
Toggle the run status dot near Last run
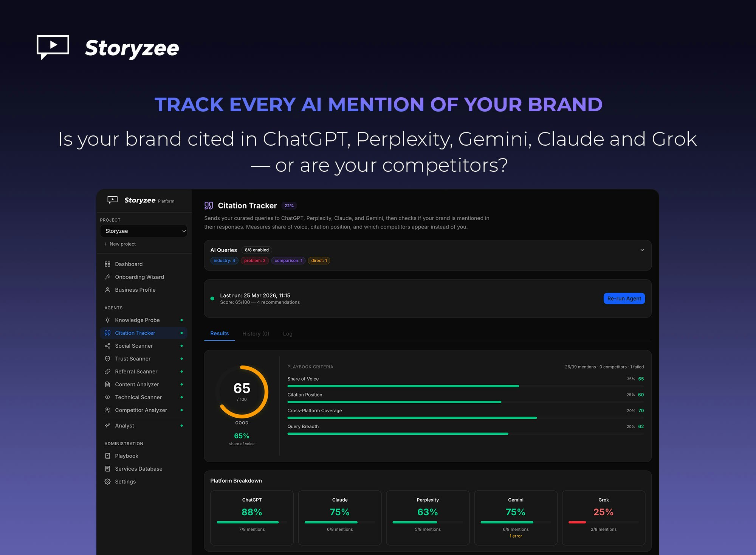tap(212, 298)
